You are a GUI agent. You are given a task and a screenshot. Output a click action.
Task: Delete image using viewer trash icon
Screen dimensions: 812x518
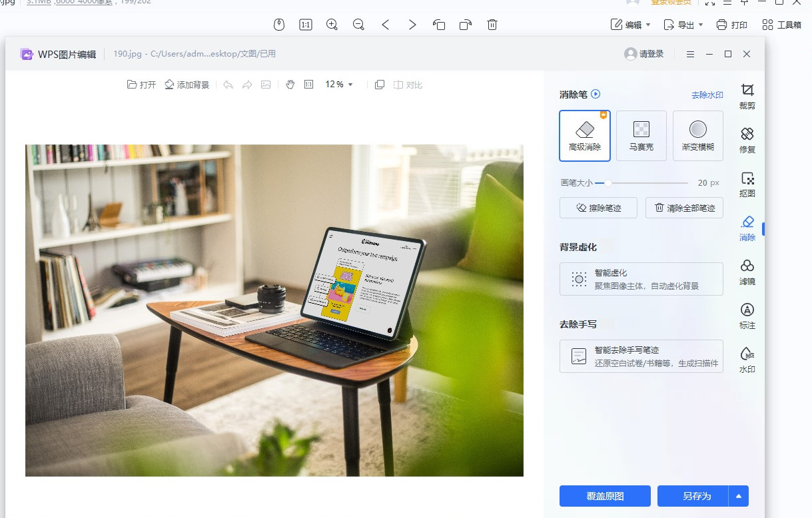coord(492,25)
